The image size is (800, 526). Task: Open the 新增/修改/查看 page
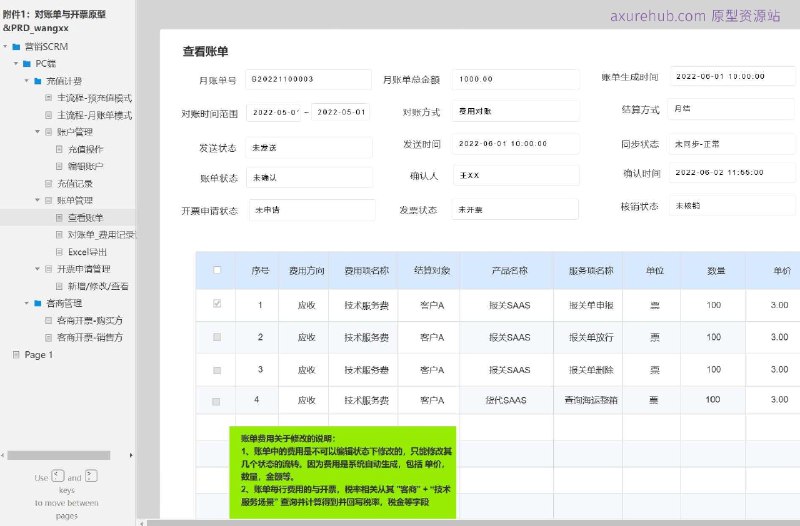98,286
